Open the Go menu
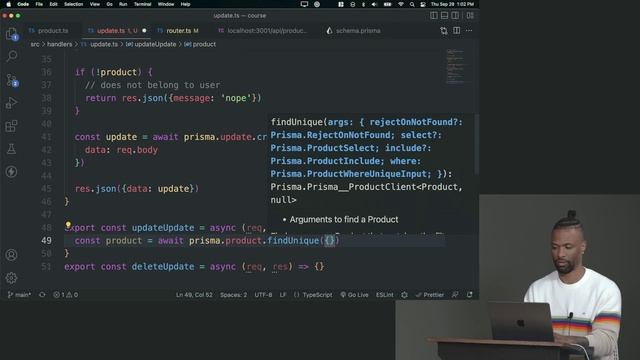The image size is (640, 360). [x=109, y=4]
